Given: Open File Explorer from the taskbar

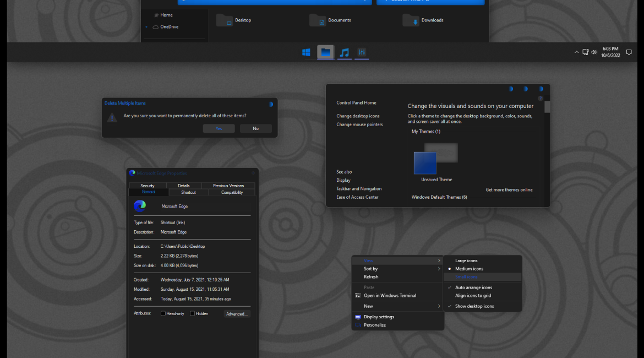Looking at the screenshot, I should click(x=326, y=52).
